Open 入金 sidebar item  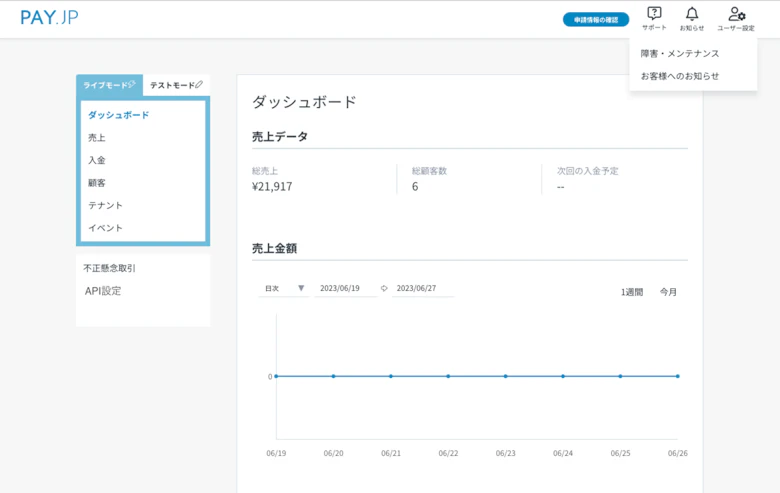pos(97,160)
